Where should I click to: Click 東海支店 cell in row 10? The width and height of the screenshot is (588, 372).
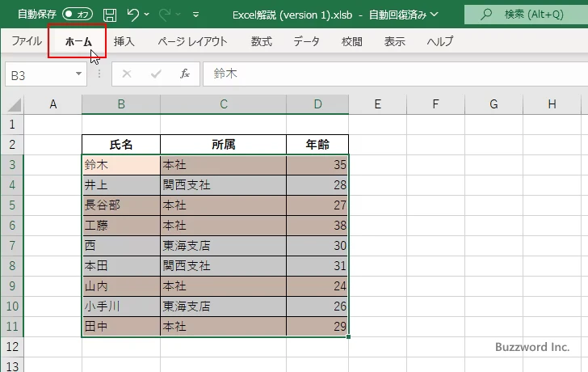point(224,306)
